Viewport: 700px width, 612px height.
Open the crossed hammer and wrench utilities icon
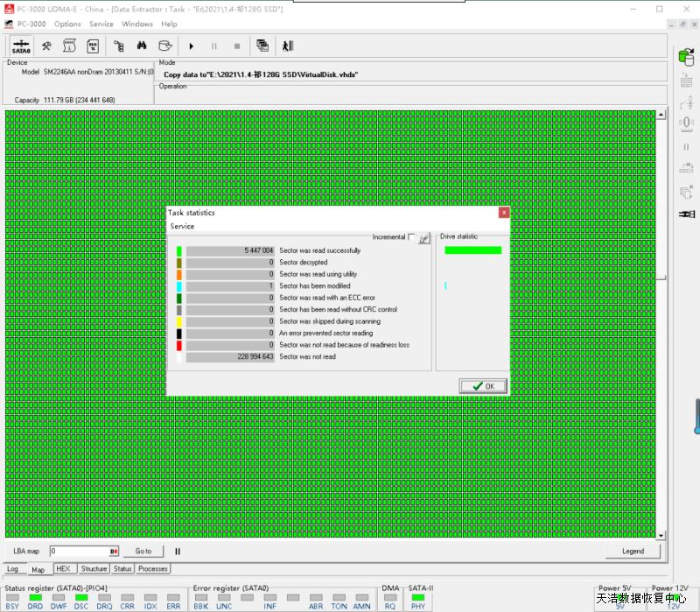[x=47, y=46]
